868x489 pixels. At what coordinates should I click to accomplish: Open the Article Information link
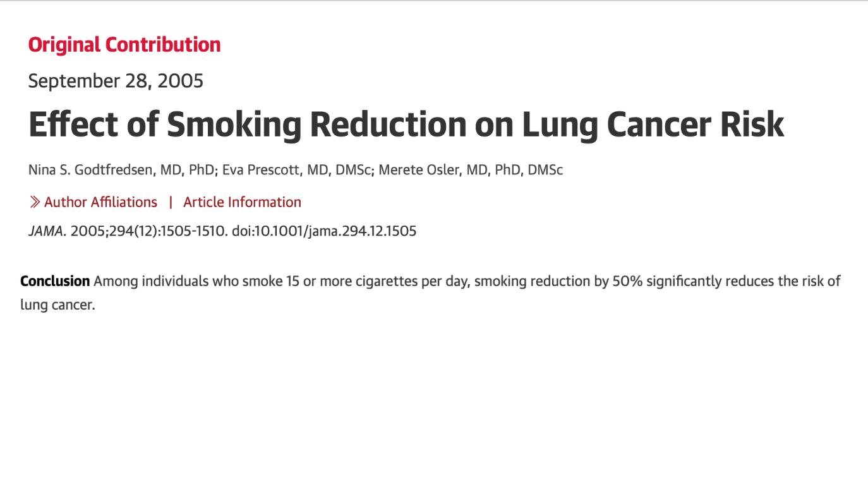(x=242, y=202)
